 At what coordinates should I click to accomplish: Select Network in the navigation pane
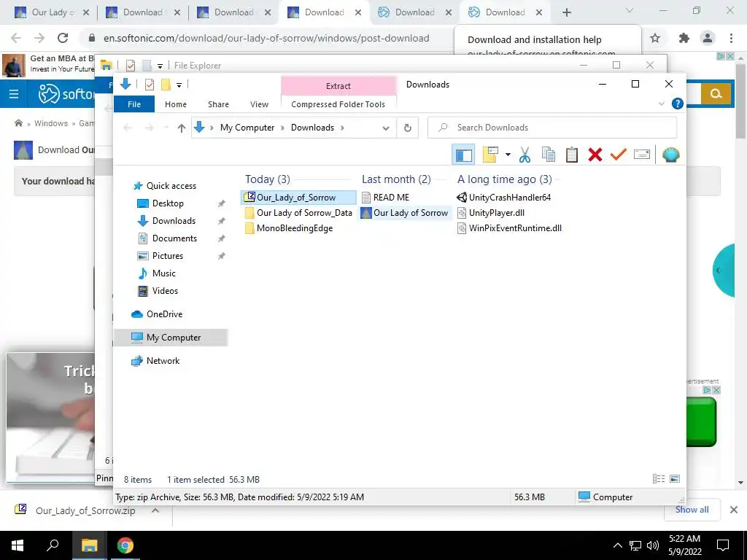(x=163, y=361)
